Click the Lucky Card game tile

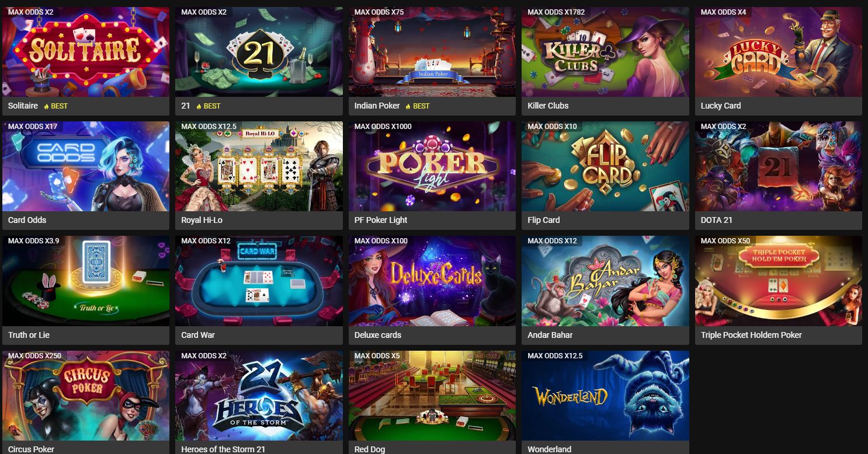pos(779,52)
